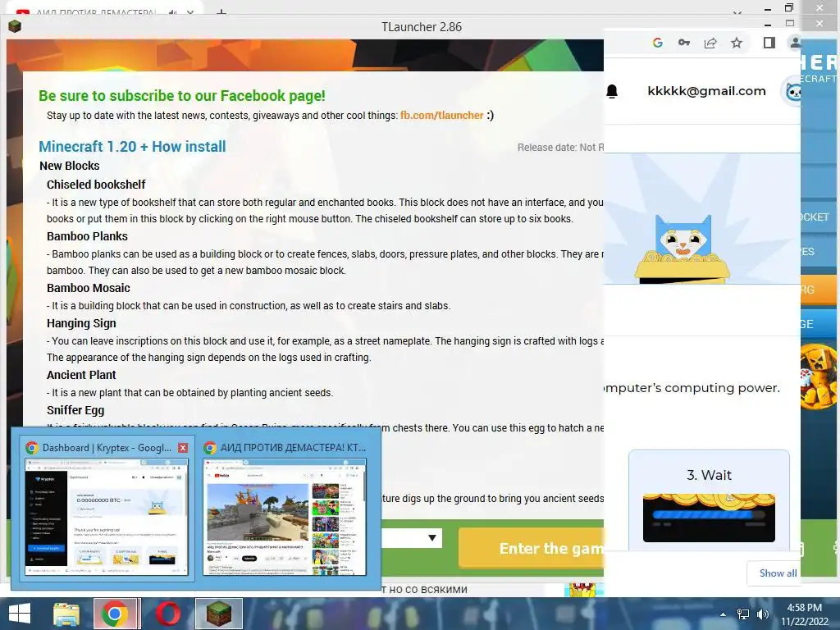The height and width of the screenshot is (630, 840).
Task: Click the Bamboo Mosaic heading
Action: coord(89,288)
